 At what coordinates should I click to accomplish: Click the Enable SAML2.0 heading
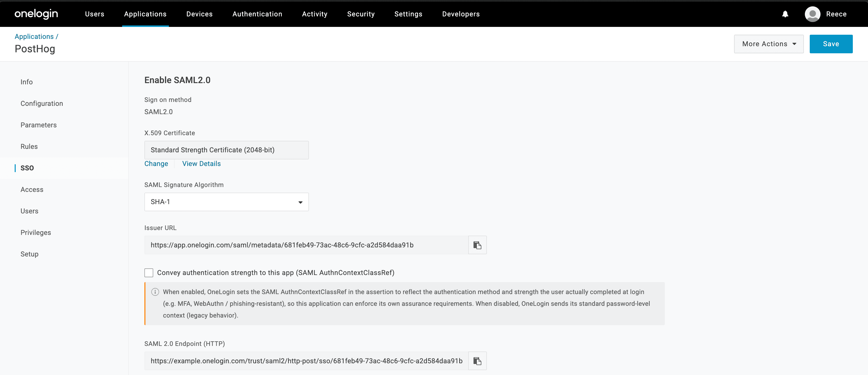(177, 80)
